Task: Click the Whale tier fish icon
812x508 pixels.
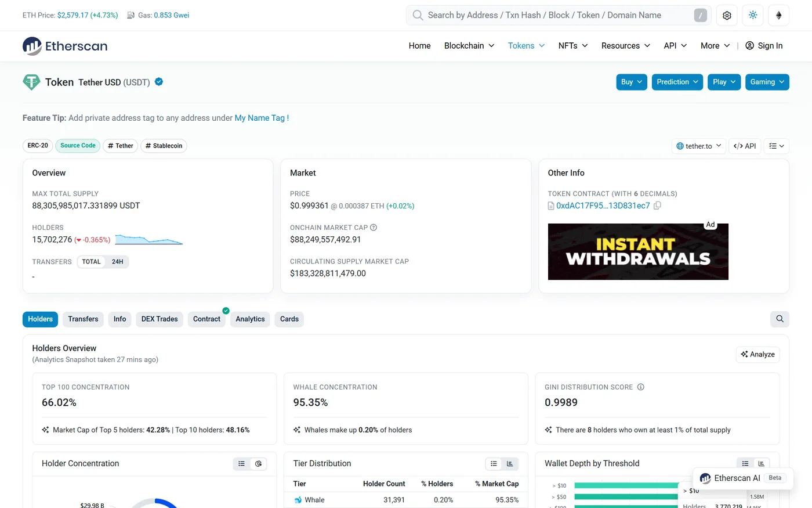Action: [298, 500]
